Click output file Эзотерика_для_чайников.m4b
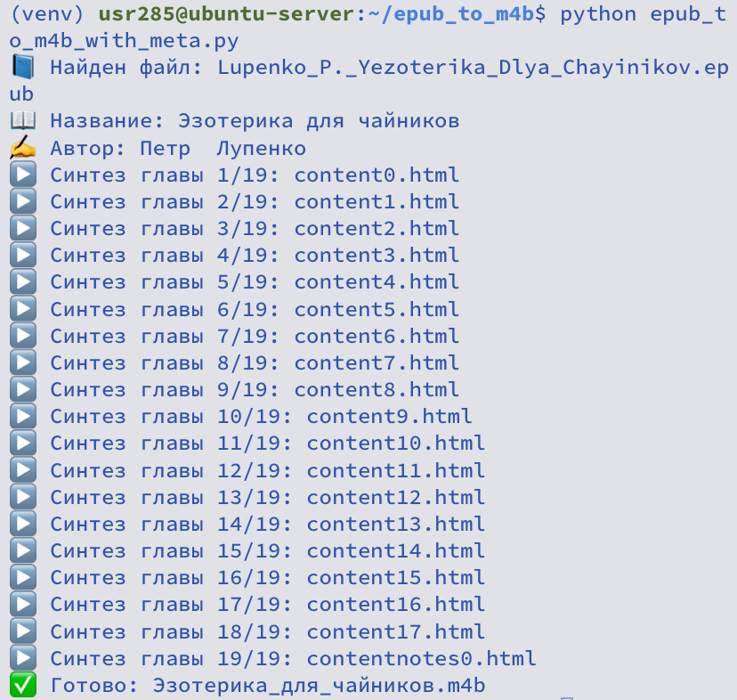The width and height of the screenshot is (737, 700). 319,686
